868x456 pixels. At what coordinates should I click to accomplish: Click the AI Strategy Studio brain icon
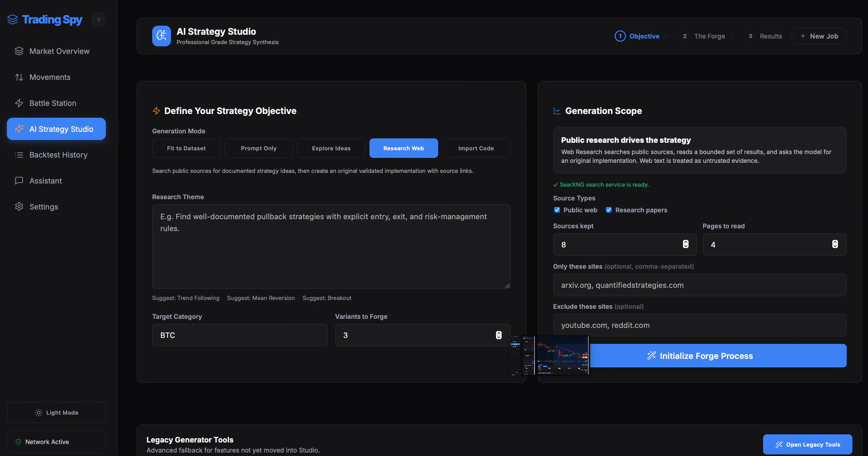161,36
